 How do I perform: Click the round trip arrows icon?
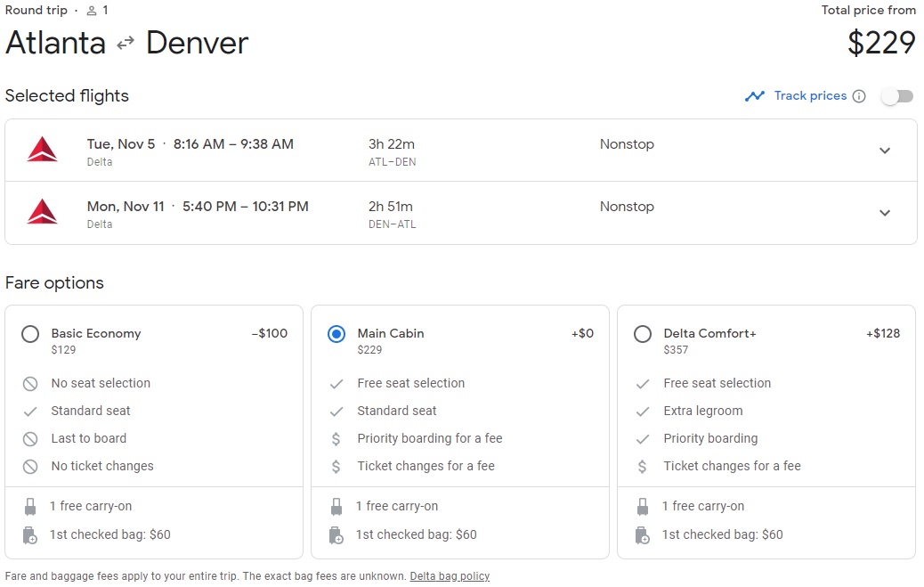click(126, 43)
